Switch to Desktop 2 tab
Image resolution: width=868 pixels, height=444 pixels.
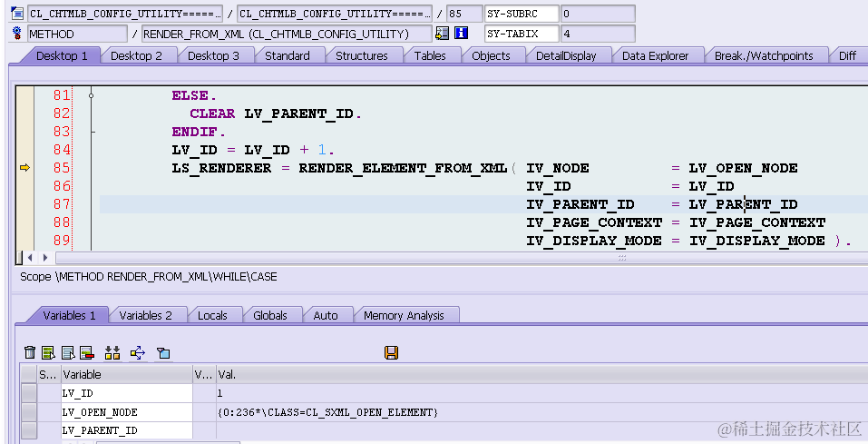point(136,55)
